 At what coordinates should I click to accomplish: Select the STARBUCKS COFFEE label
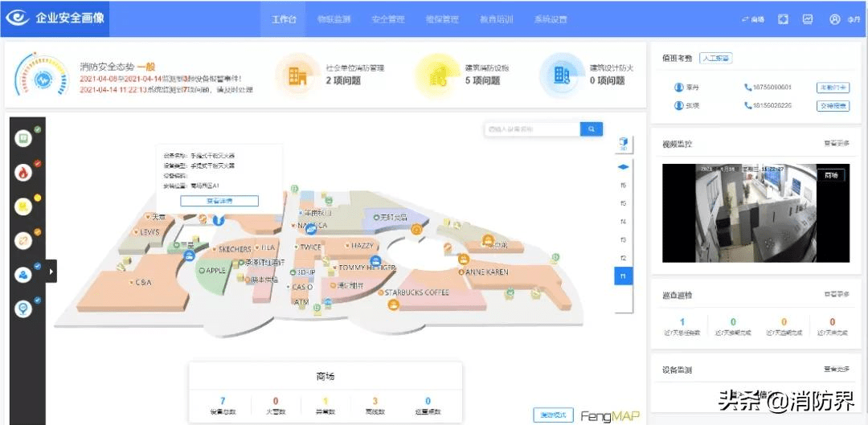[x=414, y=292]
